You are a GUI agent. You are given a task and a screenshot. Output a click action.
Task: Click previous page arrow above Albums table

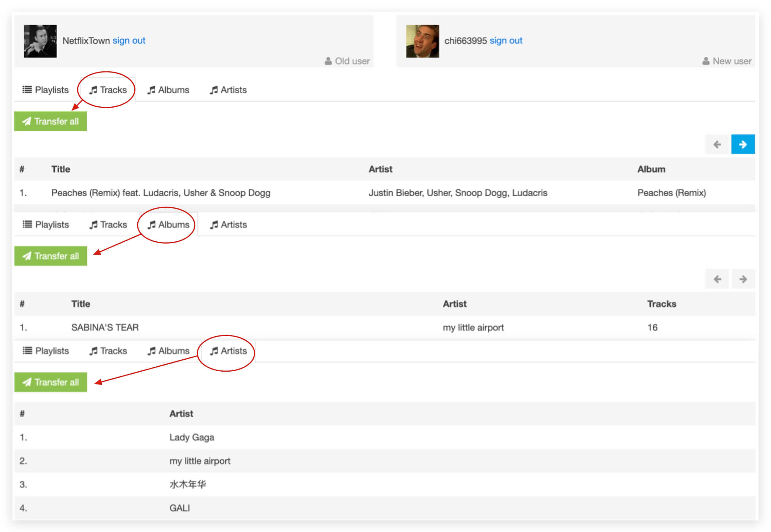[x=717, y=279]
